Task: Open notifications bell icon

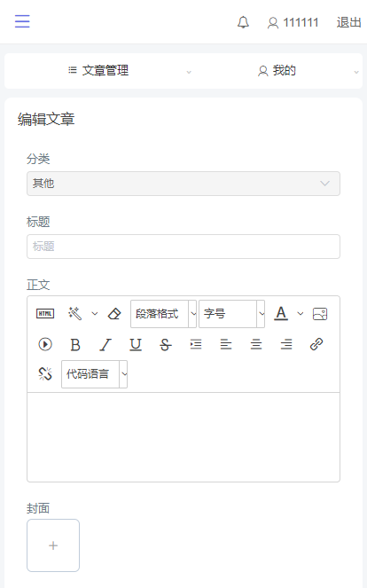Action: click(243, 22)
